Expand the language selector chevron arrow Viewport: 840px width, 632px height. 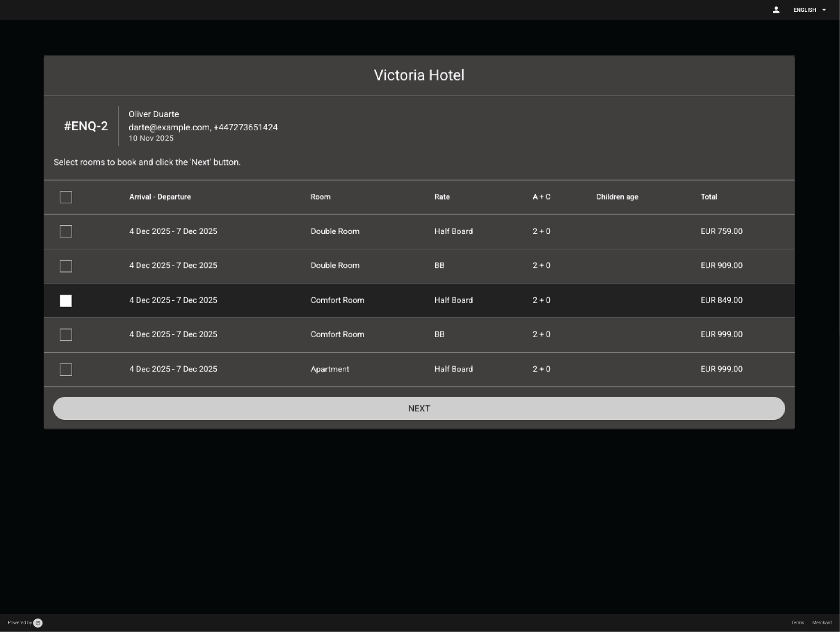point(824,10)
